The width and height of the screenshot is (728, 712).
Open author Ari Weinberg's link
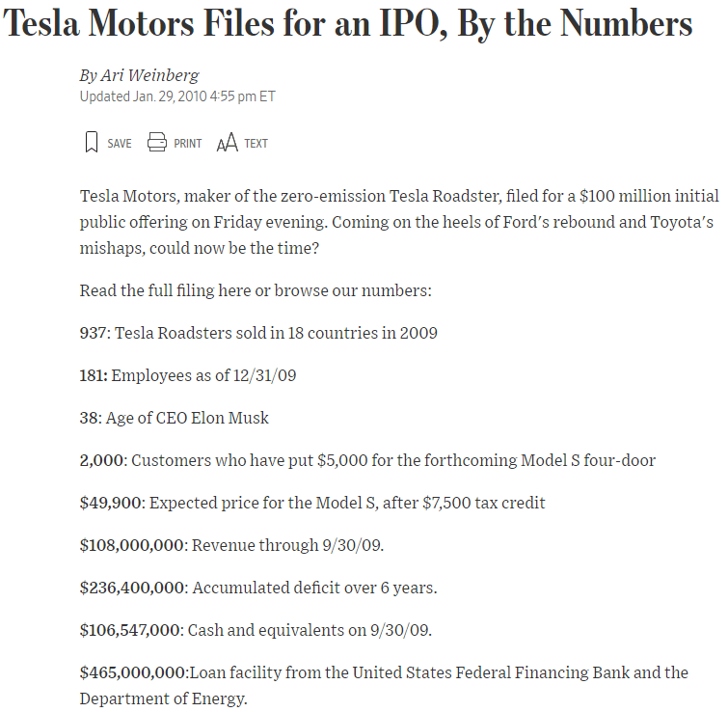pos(140,75)
